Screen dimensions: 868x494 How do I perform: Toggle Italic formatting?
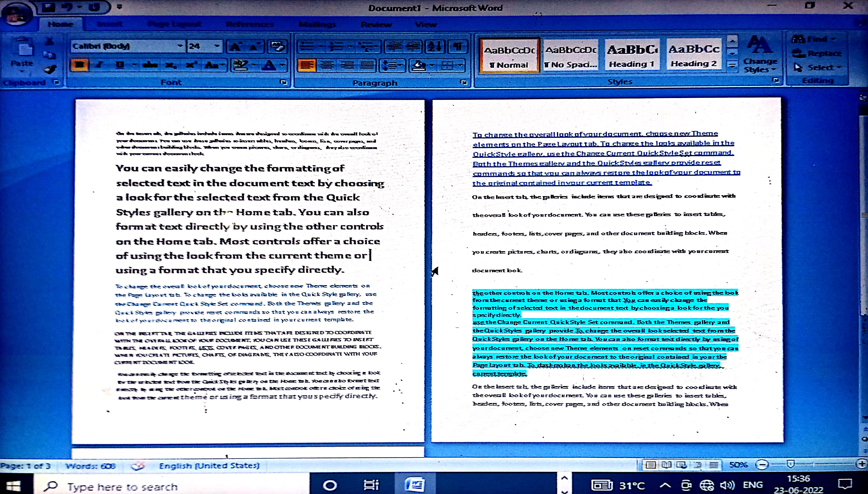(99, 65)
